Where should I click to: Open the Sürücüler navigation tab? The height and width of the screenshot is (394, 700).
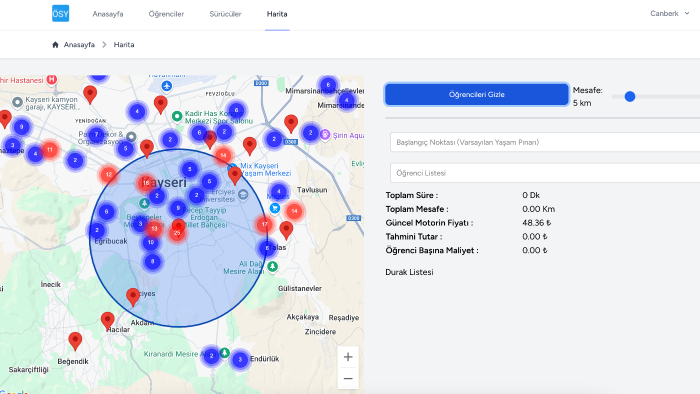tap(225, 14)
